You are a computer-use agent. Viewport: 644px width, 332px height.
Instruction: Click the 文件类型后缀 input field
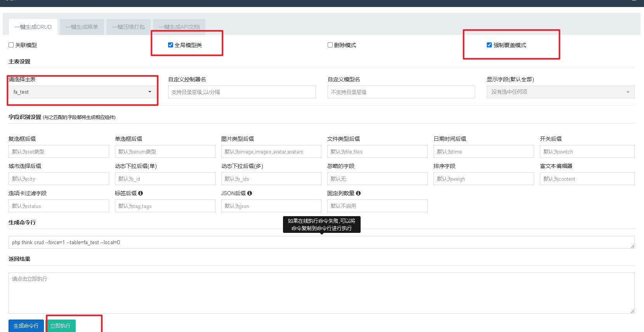point(377,152)
